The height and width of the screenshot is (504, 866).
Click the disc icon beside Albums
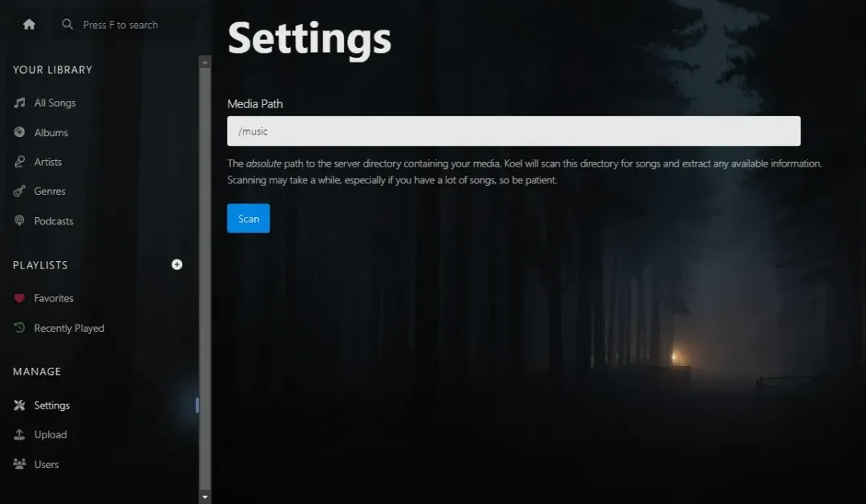pos(19,132)
